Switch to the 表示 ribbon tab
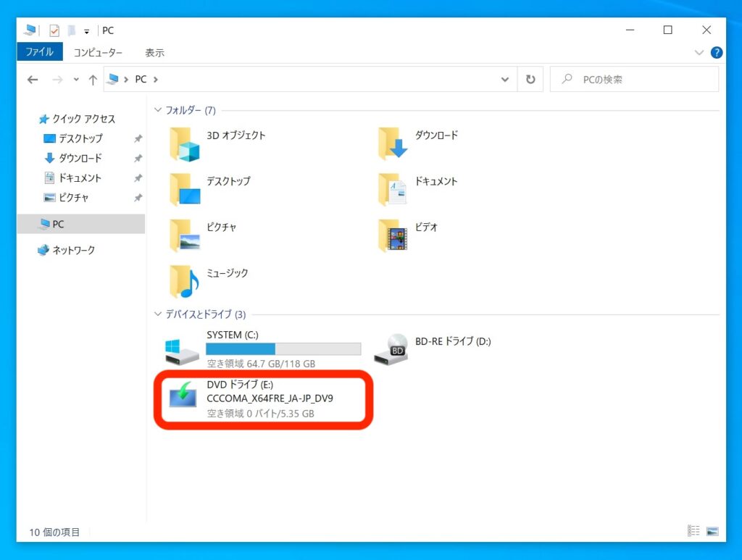The width and height of the screenshot is (742, 560). [x=154, y=52]
